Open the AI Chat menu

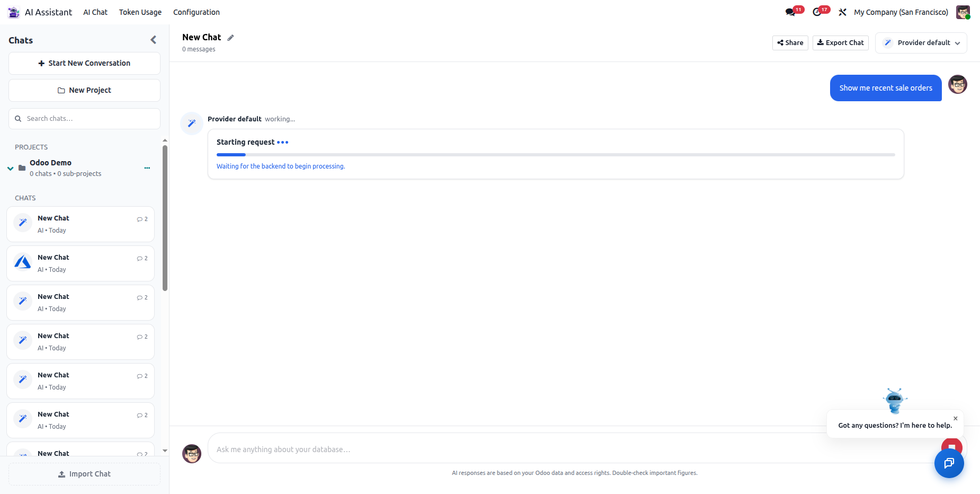pos(95,12)
